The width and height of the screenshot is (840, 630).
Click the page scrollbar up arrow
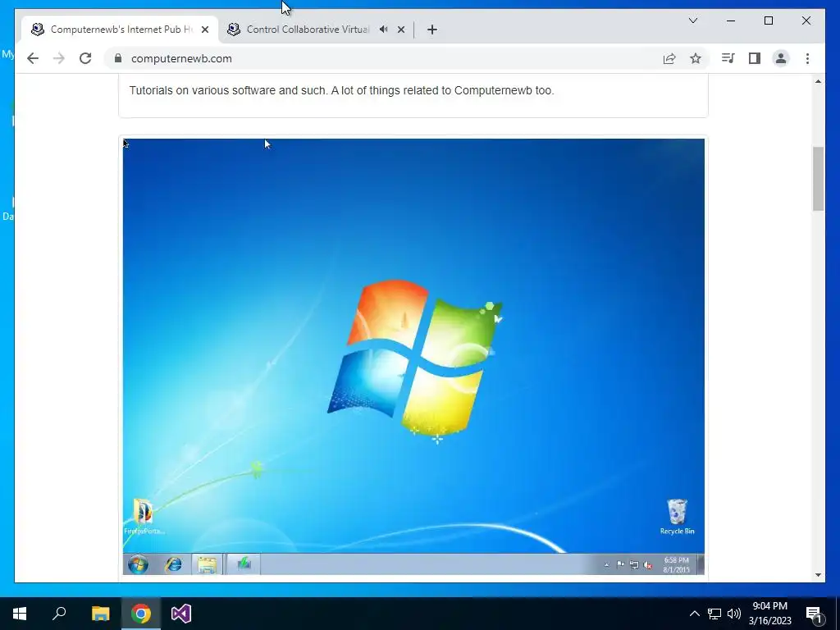coord(818,81)
